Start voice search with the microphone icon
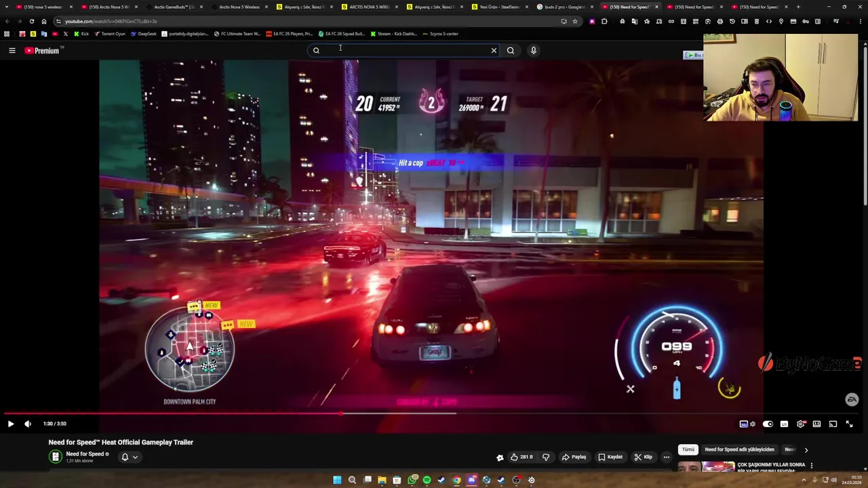 [533, 50]
